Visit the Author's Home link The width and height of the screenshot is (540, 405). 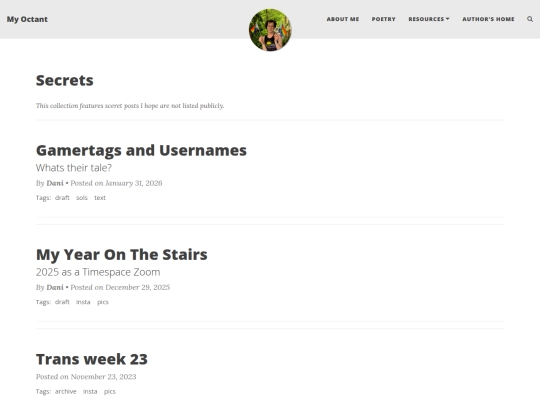pos(488,19)
